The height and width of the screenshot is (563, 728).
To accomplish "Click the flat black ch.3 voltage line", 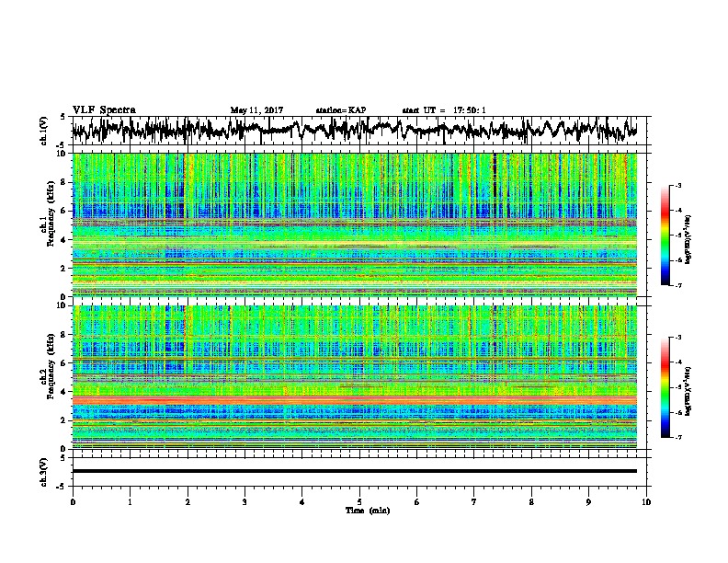I will coord(355,471).
